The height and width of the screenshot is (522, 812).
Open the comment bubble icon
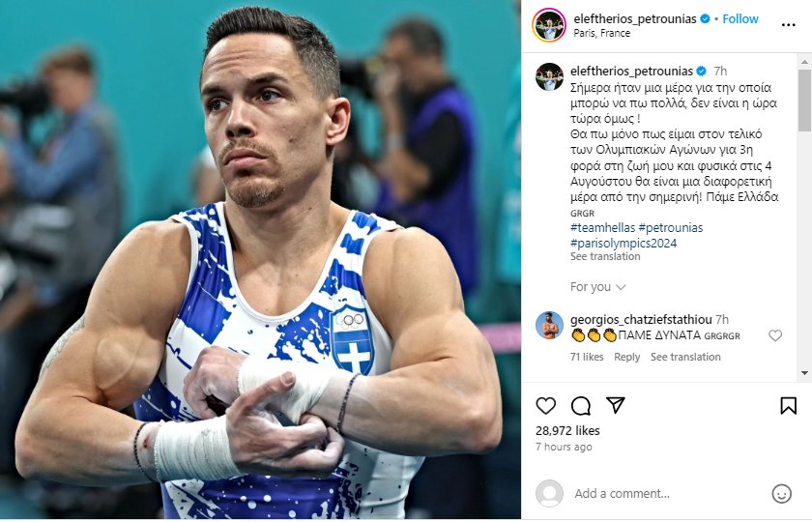click(x=581, y=406)
